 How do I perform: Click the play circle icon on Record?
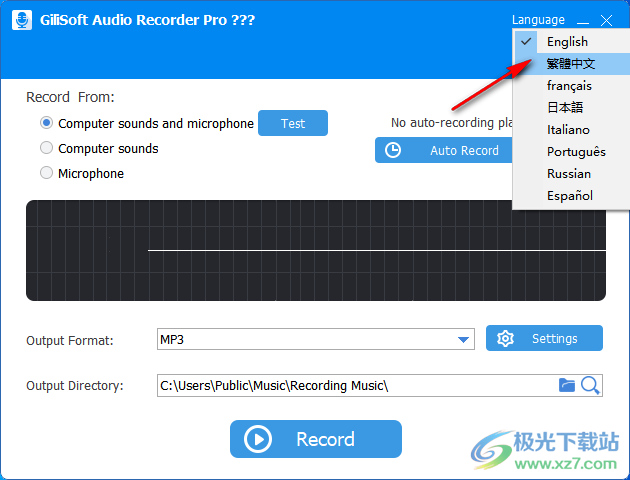258,439
